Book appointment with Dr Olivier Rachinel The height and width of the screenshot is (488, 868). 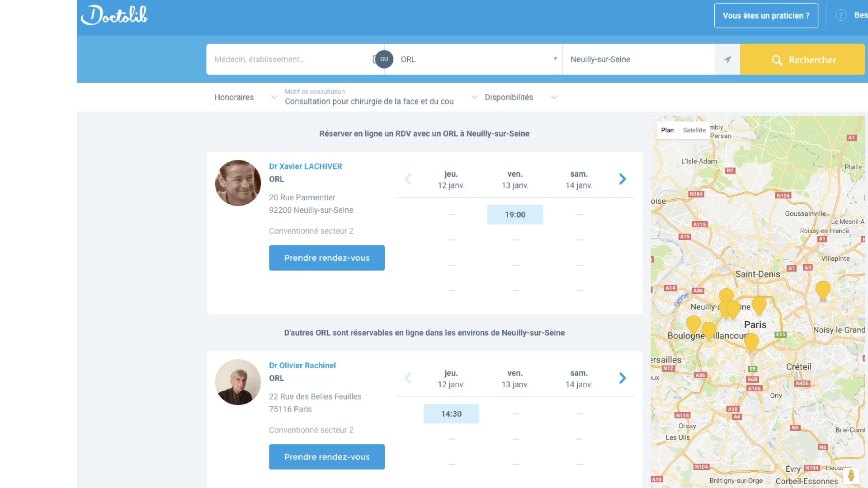pos(327,457)
